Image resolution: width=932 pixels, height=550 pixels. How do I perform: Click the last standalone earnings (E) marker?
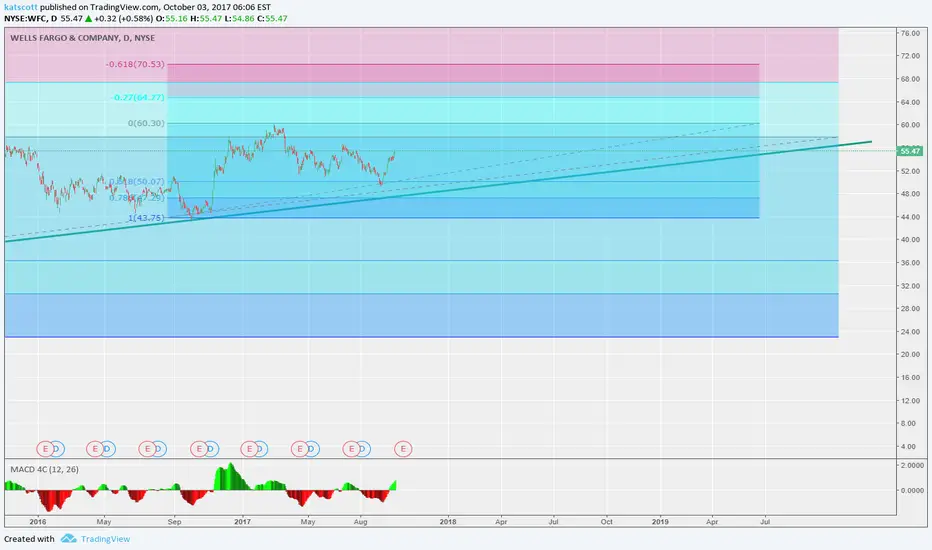[x=403, y=449]
